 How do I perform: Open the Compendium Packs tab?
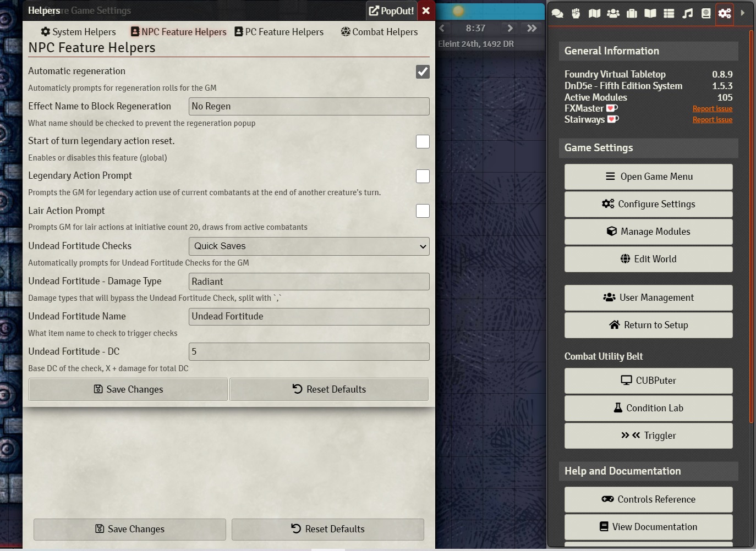click(x=706, y=13)
